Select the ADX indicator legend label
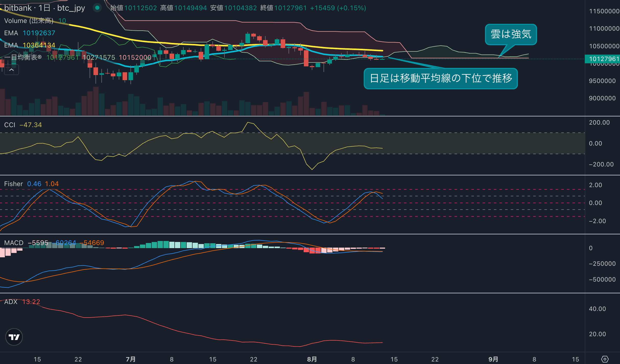620x364 pixels. point(11,302)
